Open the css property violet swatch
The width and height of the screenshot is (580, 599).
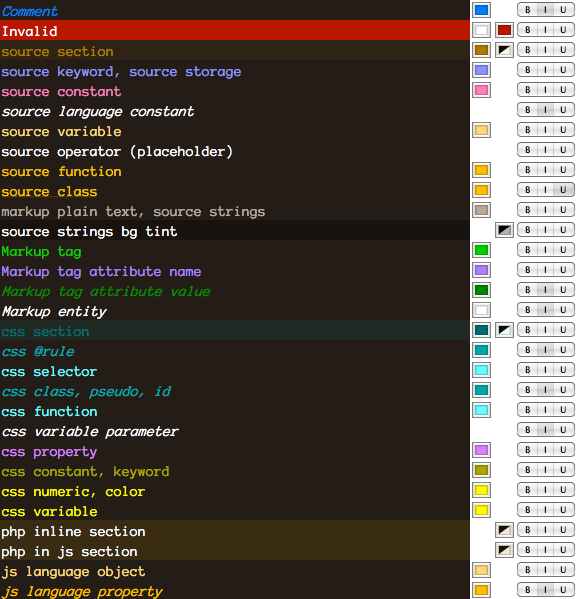[481, 450]
